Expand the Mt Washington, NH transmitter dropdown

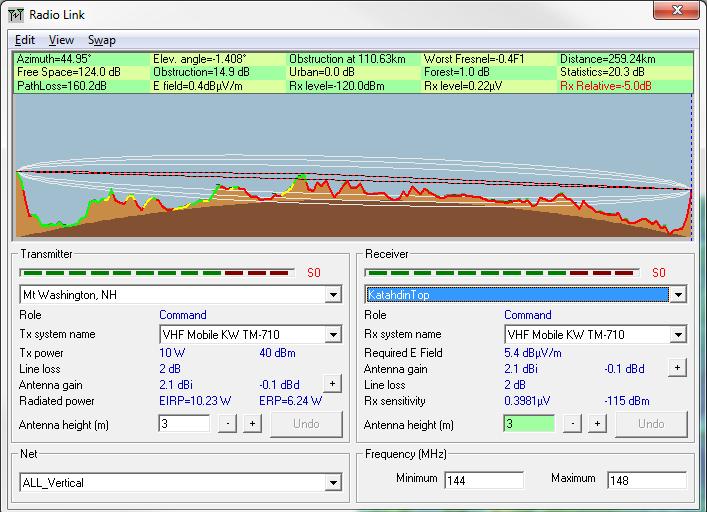coord(333,295)
